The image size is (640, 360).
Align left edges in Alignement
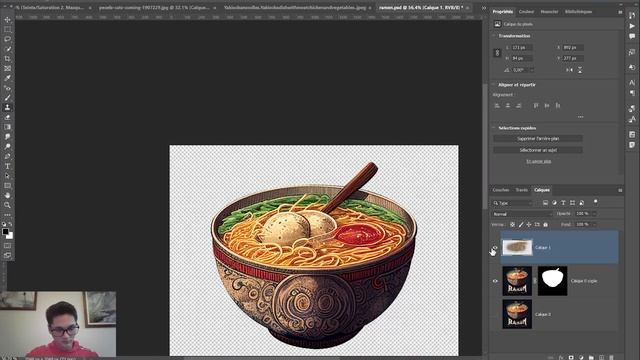tap(497, 106)
